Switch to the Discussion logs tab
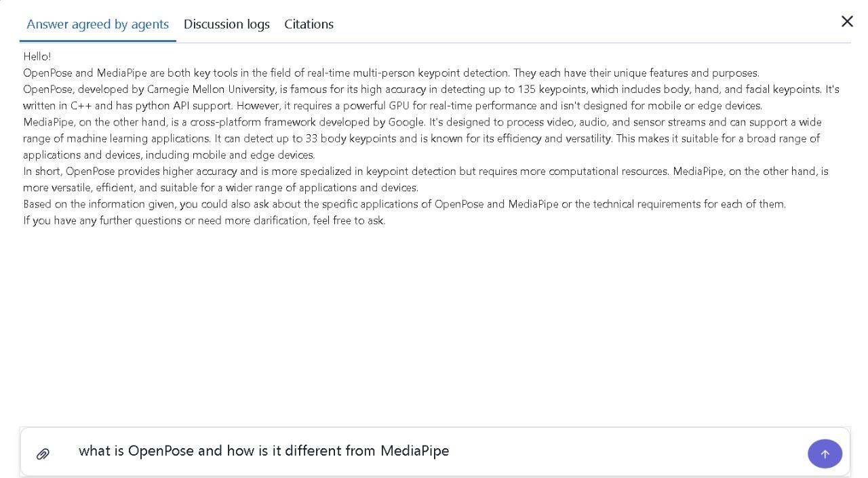 [x=226, y=24]
